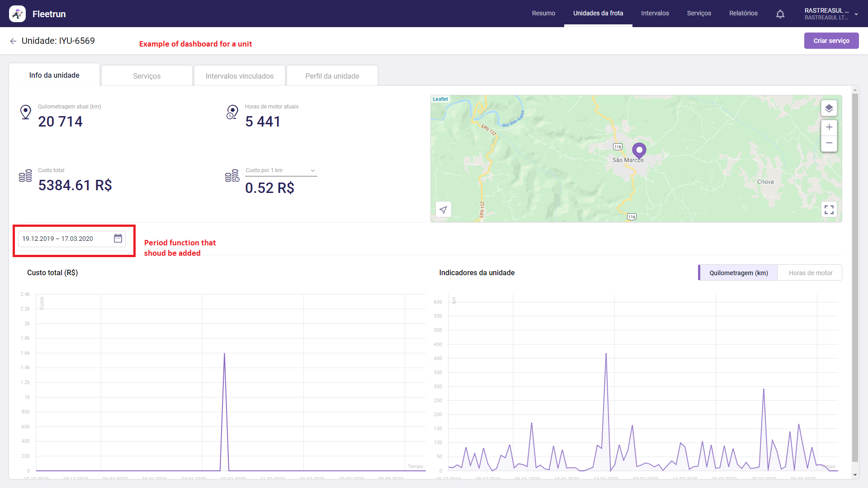The image size is (868, 488).
Task: Zoom out on the map
Action: (829, 143)
